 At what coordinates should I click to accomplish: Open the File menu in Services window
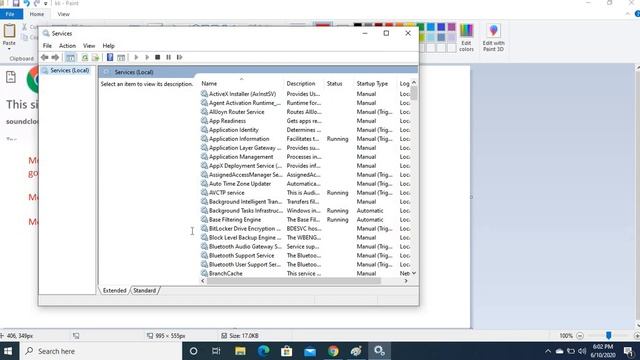[47, 46]
